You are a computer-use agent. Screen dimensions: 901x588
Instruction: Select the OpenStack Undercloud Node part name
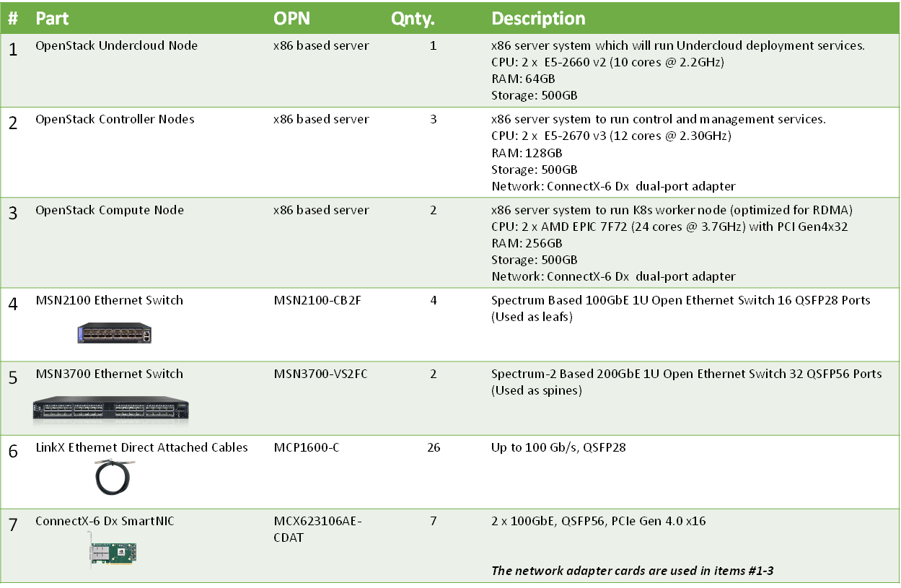pos(117,45)
